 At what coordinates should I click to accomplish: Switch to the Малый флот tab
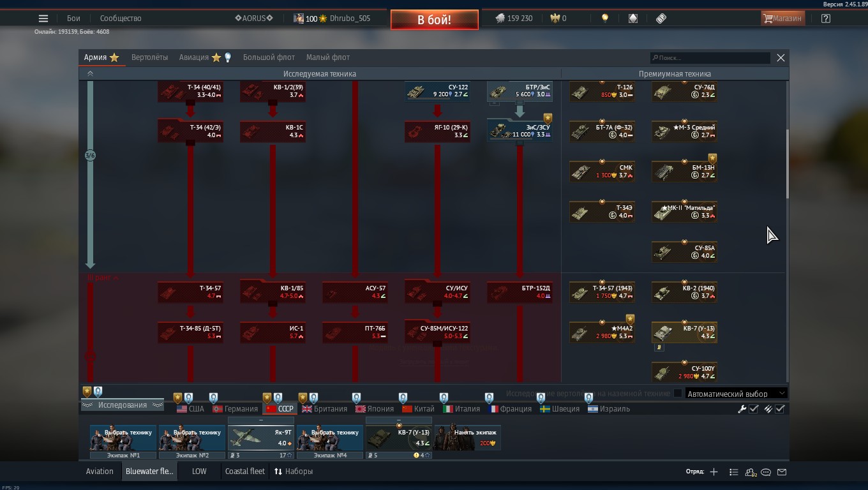pyautogui.click(x=328, y=57)
